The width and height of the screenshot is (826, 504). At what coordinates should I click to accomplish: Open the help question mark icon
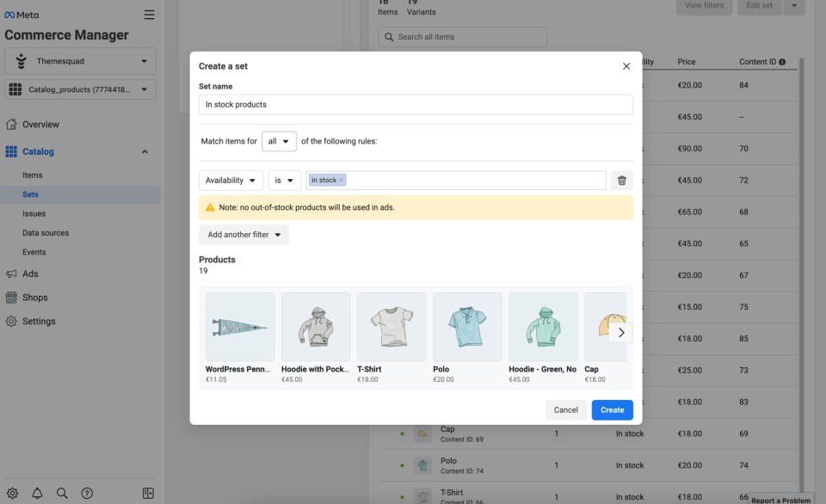87,493
